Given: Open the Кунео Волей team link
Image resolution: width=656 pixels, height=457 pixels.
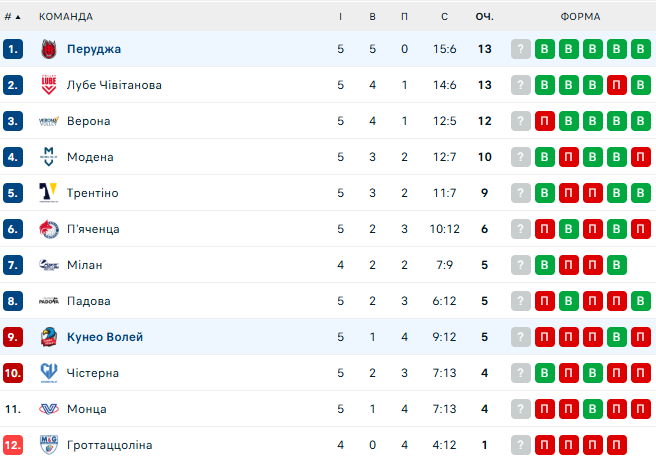Looking at the screenshot, I should tap(105, 337).
